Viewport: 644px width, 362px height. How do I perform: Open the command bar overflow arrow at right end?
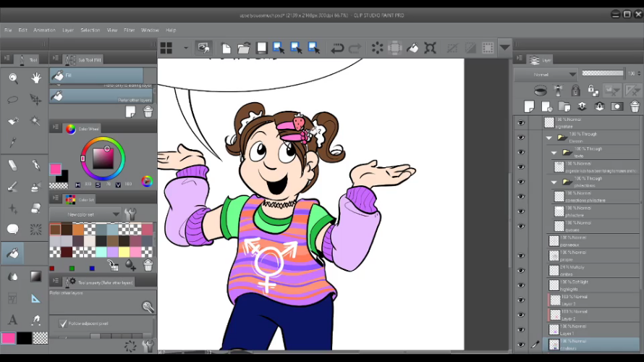click(505, 48)
